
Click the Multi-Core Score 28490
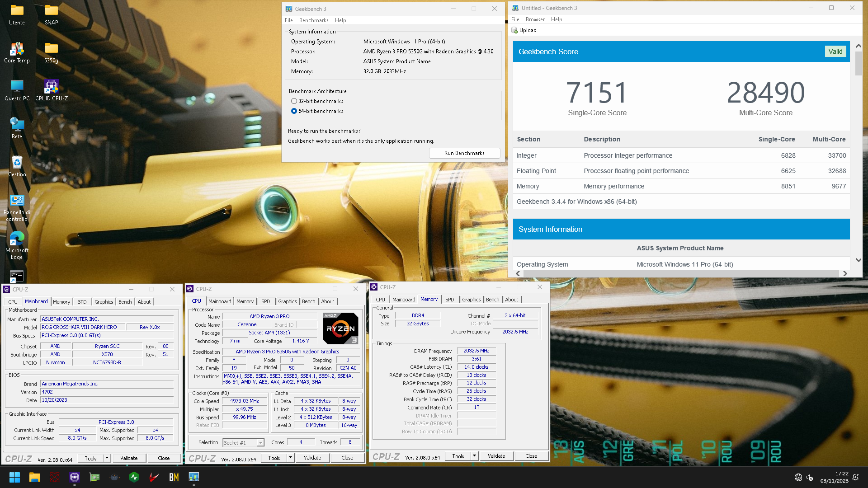coord(765,93)
